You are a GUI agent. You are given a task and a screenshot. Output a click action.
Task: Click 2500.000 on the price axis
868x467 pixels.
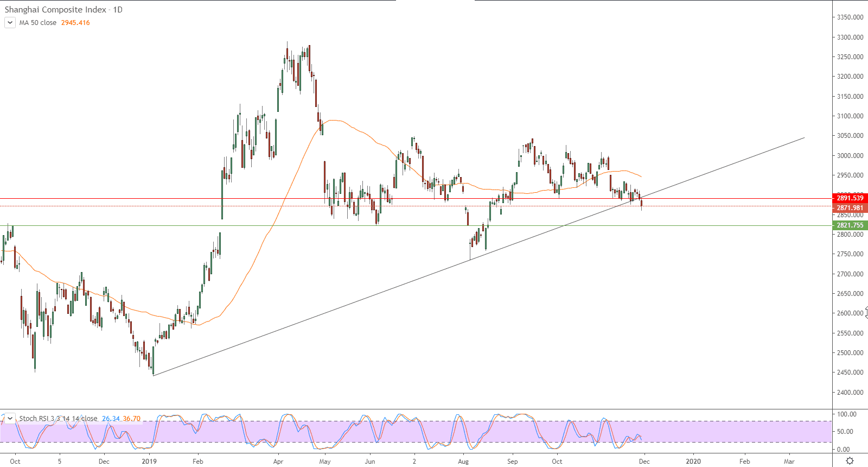coord(850,353)
